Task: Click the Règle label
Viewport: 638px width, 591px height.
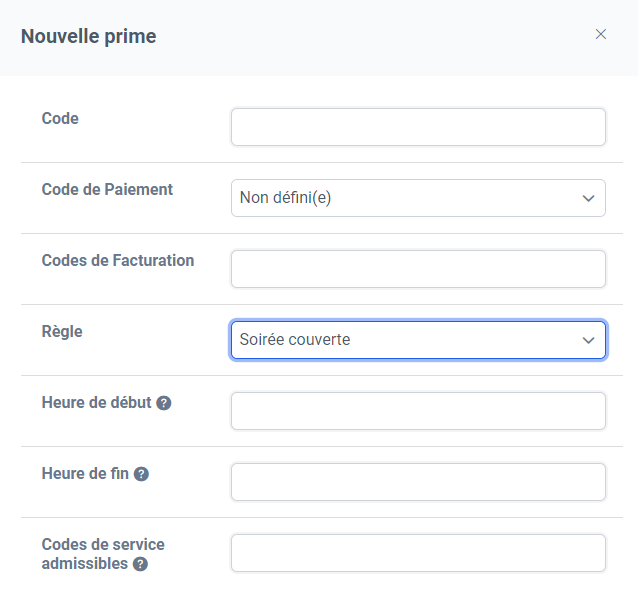Action: coord(62,332)
